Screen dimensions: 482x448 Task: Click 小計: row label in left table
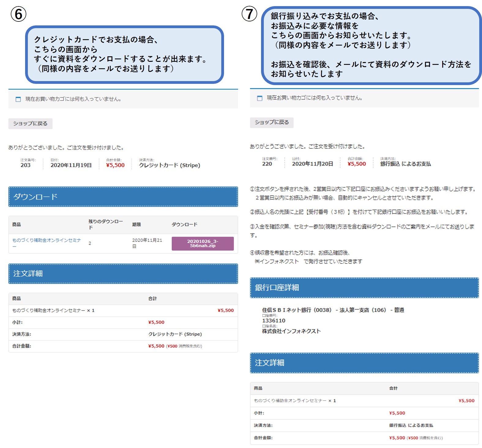(x=17, y=323)
